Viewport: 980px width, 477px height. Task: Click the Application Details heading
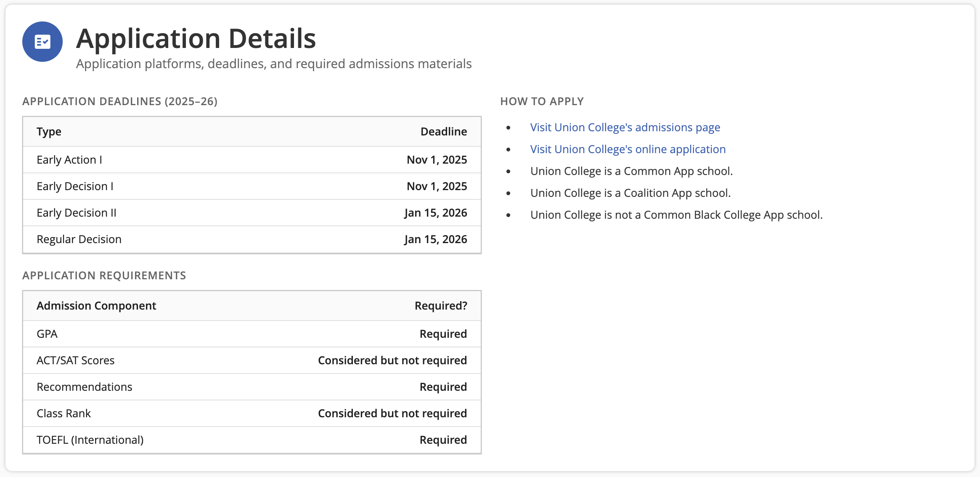tap(196, 39)
